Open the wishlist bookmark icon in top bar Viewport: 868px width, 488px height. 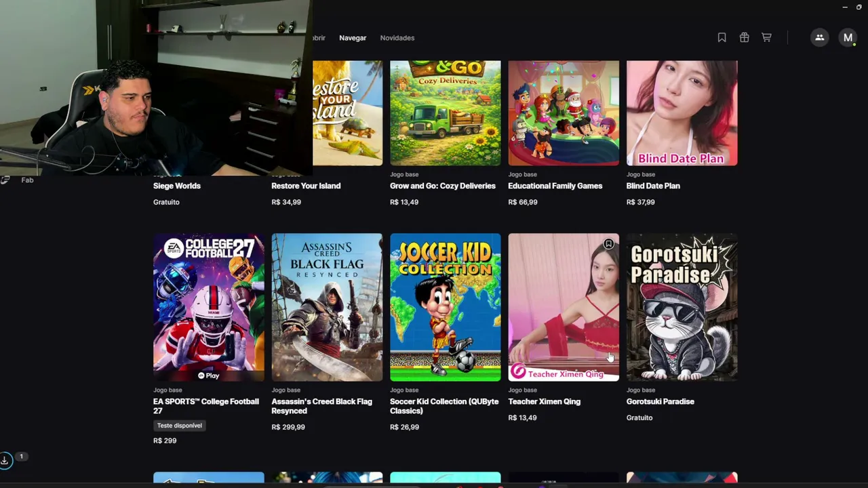pyautogui.click(x=722, y=38)
